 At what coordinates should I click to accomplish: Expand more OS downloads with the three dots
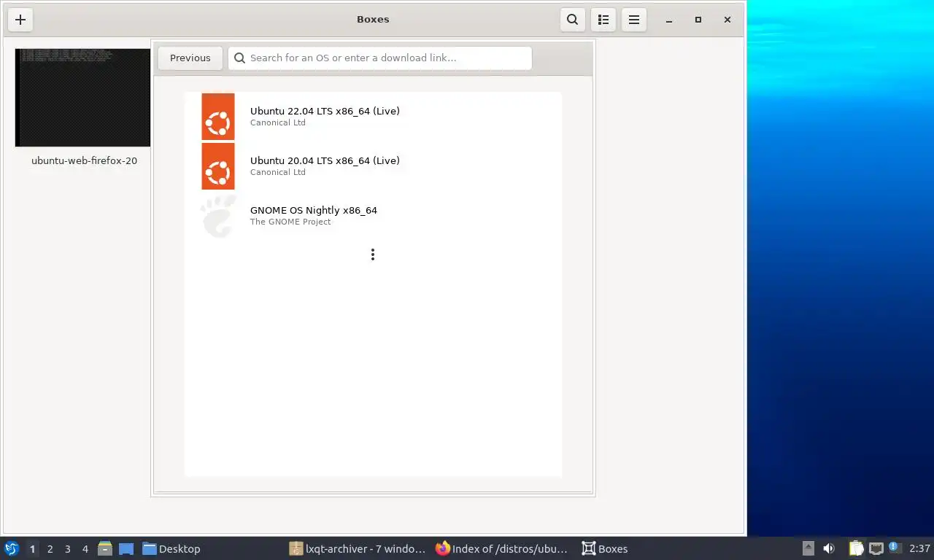pyautogui.click(x=373, y=254)
